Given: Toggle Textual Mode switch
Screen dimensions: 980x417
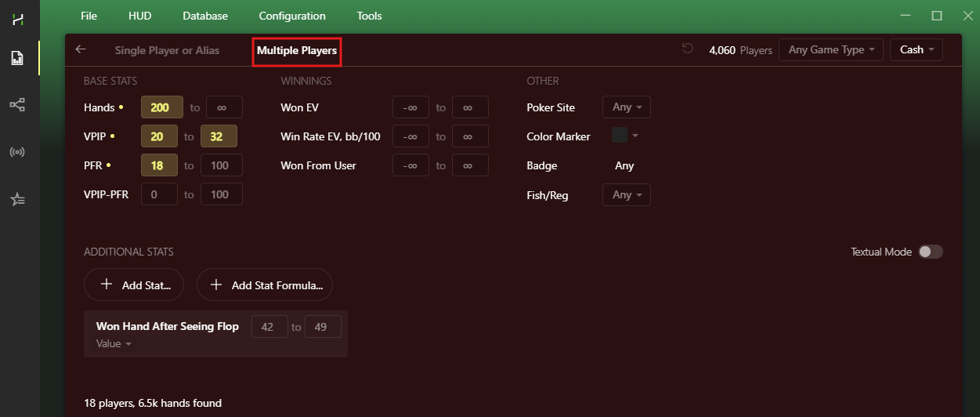Looking at the screenshot, I should coord(930,252).
